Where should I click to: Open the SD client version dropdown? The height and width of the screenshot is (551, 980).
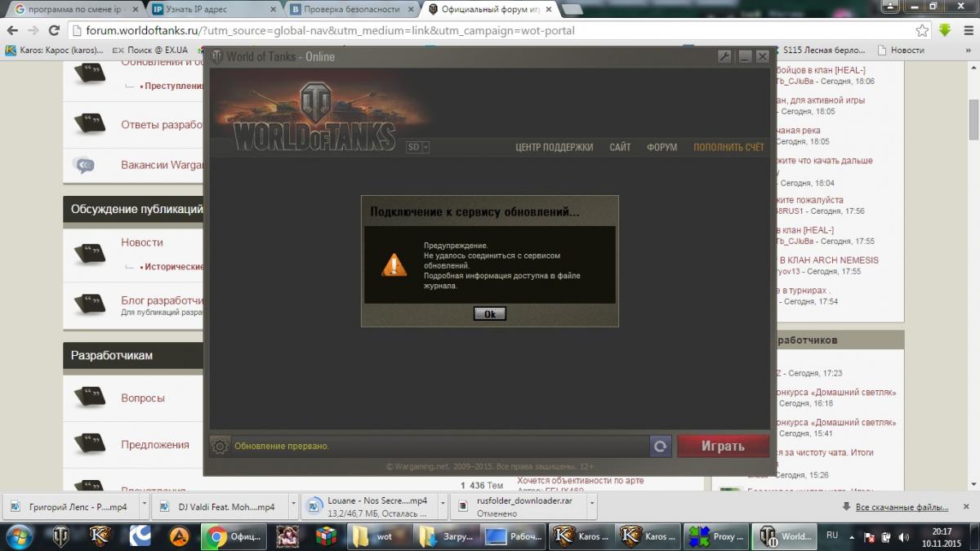tap(418, 148)
